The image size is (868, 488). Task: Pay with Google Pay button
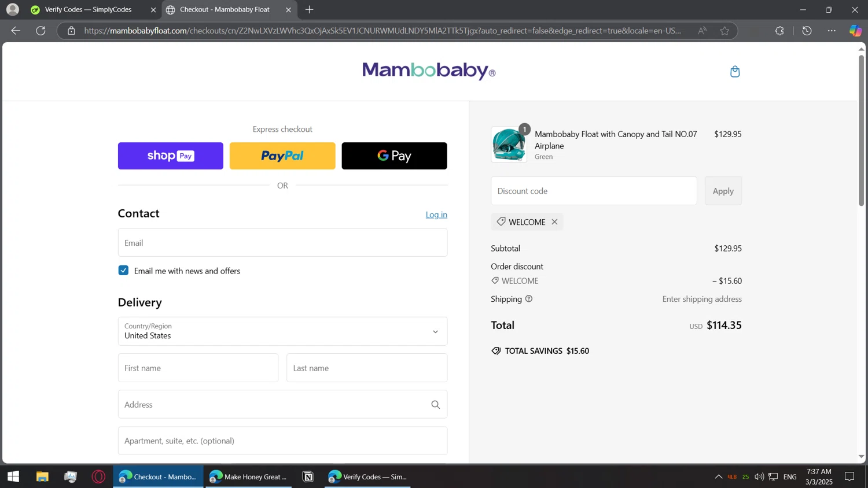394,156
